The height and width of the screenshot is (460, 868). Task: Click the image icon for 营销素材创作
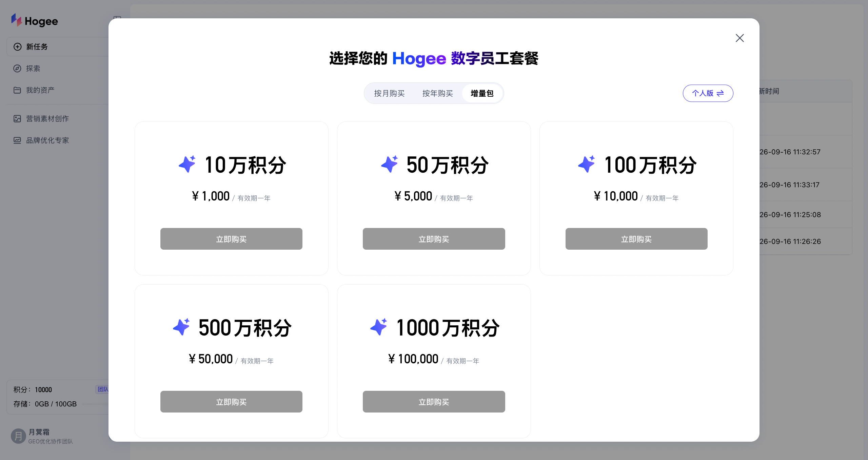point(17,119)
